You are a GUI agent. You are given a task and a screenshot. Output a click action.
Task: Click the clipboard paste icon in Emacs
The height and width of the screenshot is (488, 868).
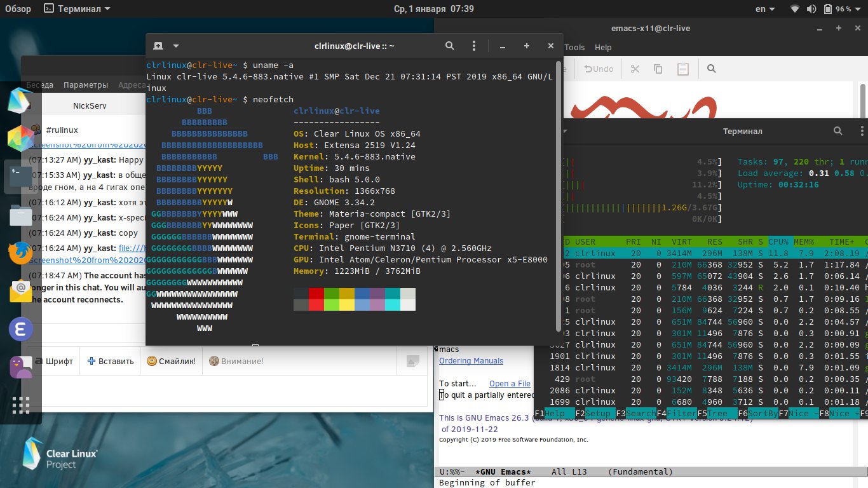coord(683,69)
